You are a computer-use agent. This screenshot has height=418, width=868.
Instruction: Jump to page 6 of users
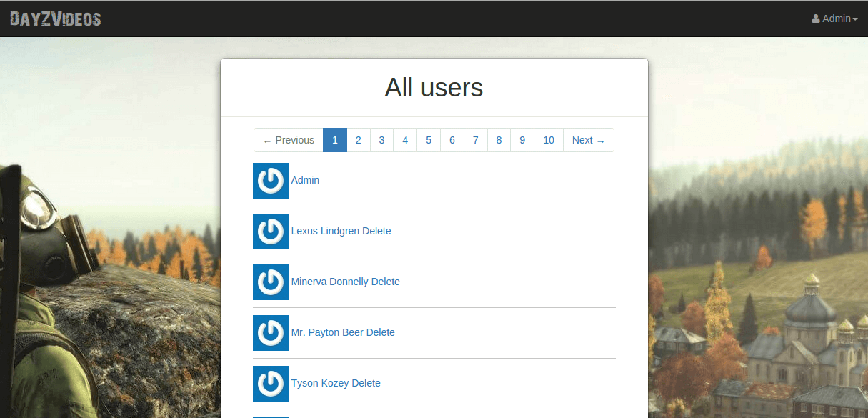tap(452, 140)
